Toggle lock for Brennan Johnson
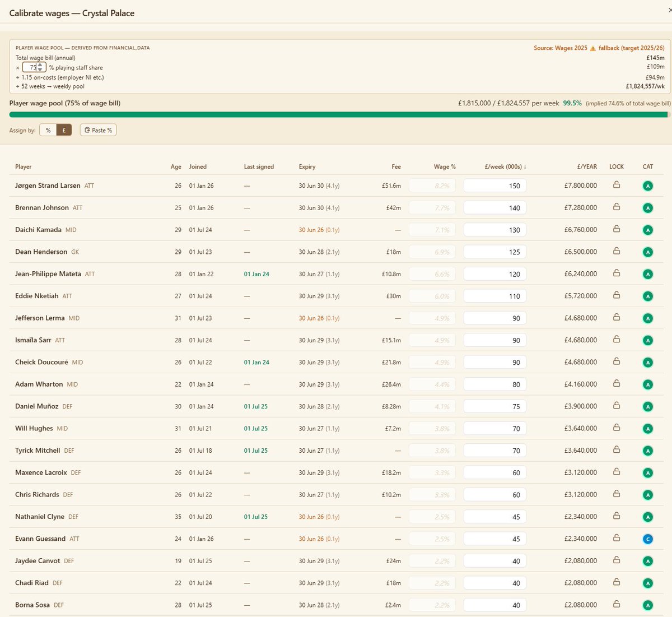 (617, 207)
